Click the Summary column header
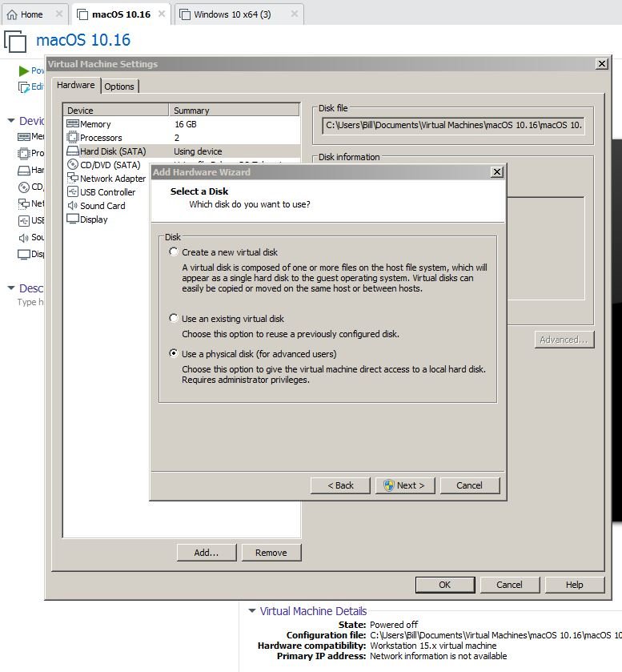Image resolution: width=622 pixels, height=672 pixels. pyautogui.click(x=235, y=111)
